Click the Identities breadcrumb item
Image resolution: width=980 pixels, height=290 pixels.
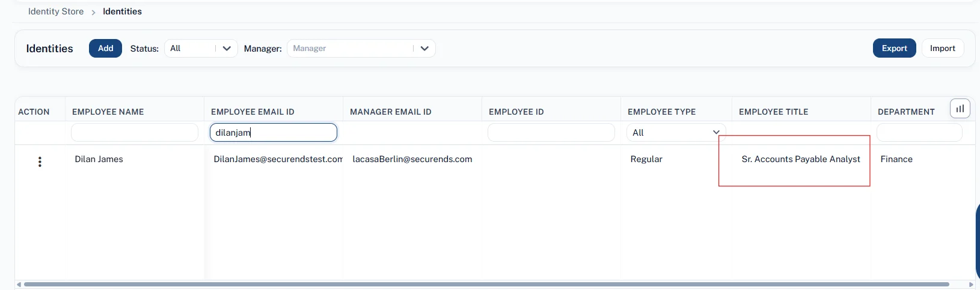(x=122, y=11)
